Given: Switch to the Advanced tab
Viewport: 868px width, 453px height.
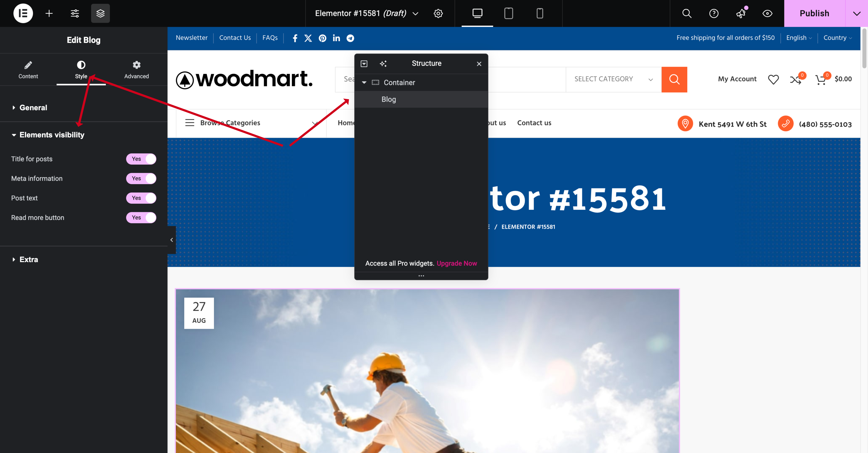Looking at the screenshot, I should click(x=136, y=70).
